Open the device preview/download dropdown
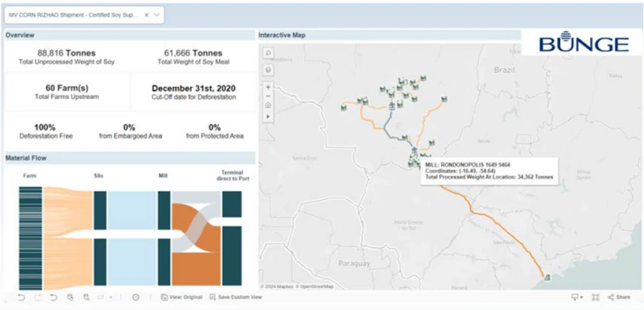This screenshot has width=644, height=310. (x=576, y=297)
